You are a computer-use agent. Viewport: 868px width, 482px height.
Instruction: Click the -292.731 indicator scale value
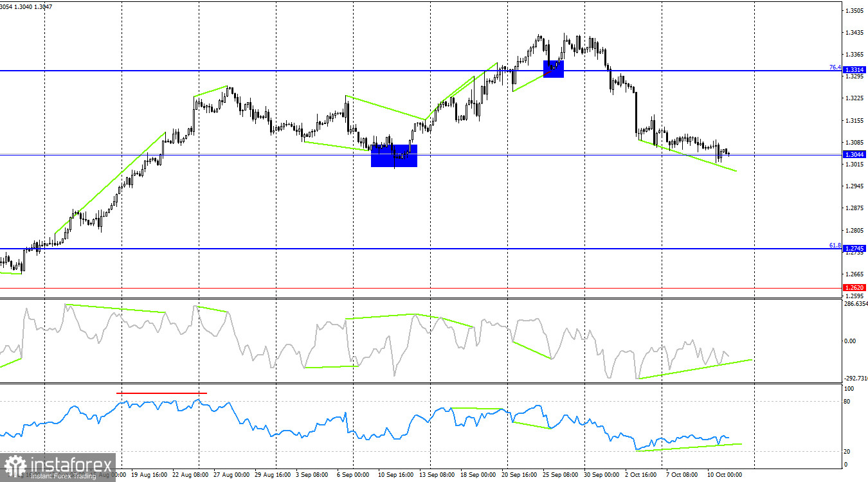click(x=856, y=379)
